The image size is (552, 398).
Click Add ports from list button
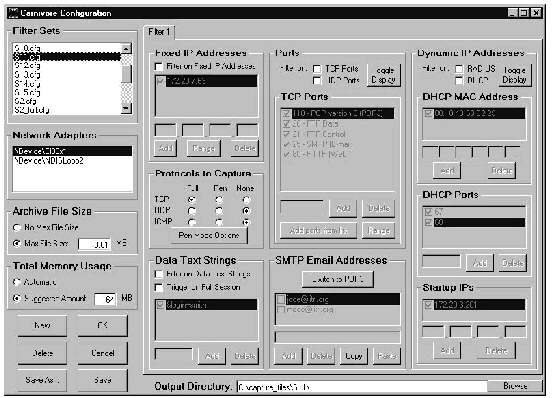click(318, 231)
